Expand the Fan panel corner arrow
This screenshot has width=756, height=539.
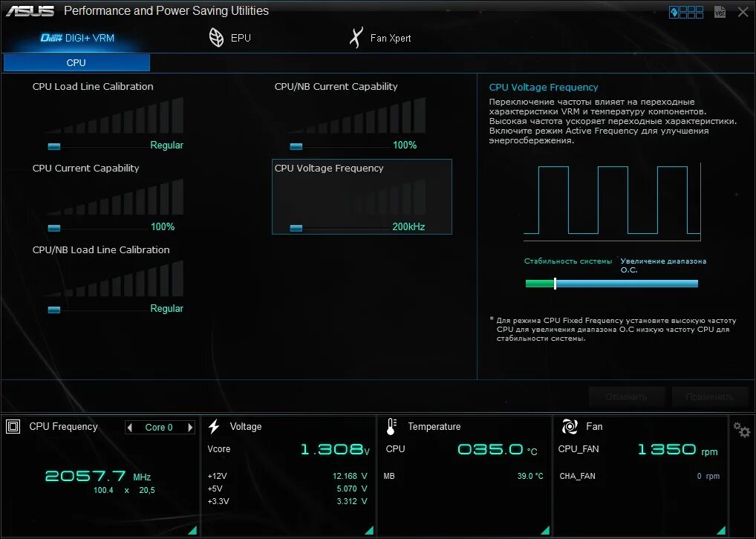[721, 530]
